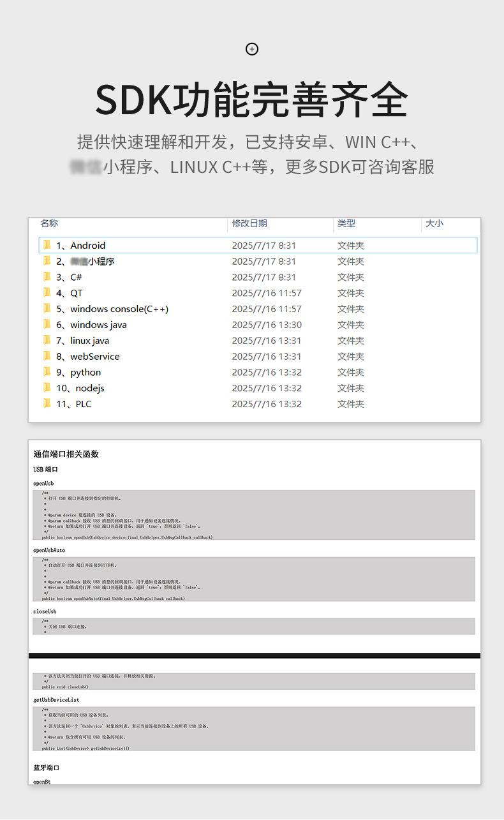
Task: Click the nodejs folder icon
Action: pos(47,388)
